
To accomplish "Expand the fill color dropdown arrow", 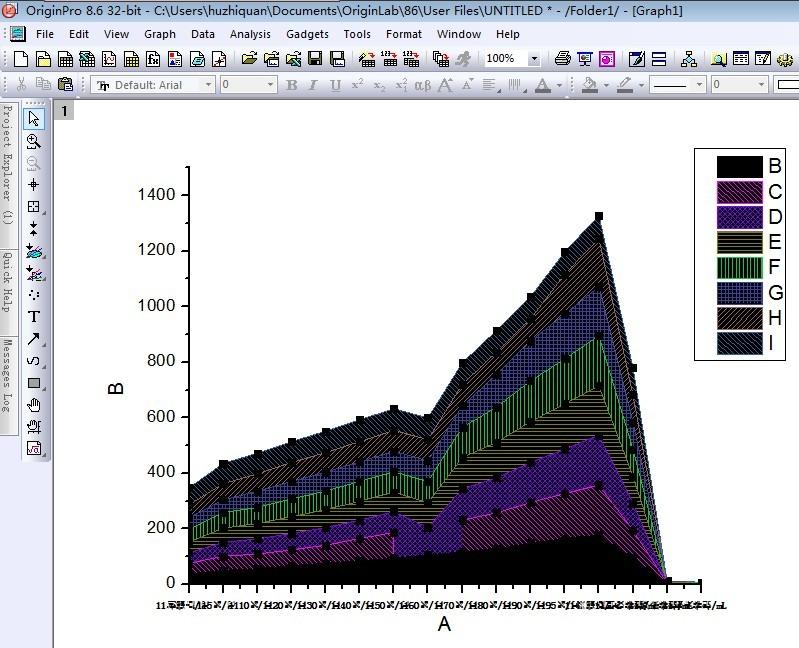I will tap(606, 85).
